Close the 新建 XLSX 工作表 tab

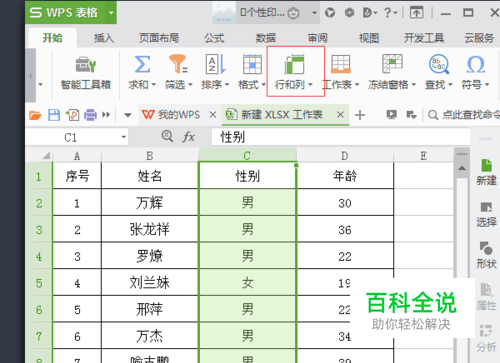pos(340,115)
